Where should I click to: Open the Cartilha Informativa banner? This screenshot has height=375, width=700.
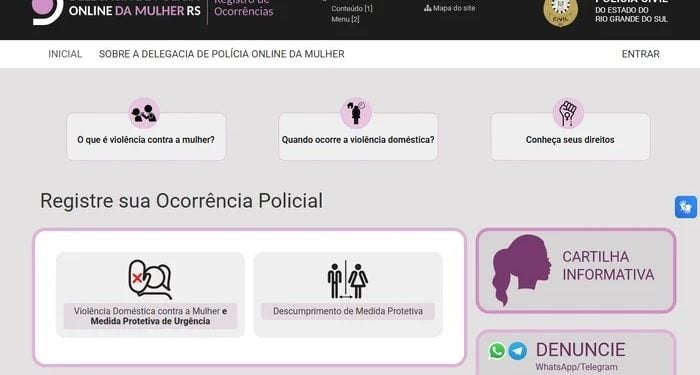click(x=576, y=271)
